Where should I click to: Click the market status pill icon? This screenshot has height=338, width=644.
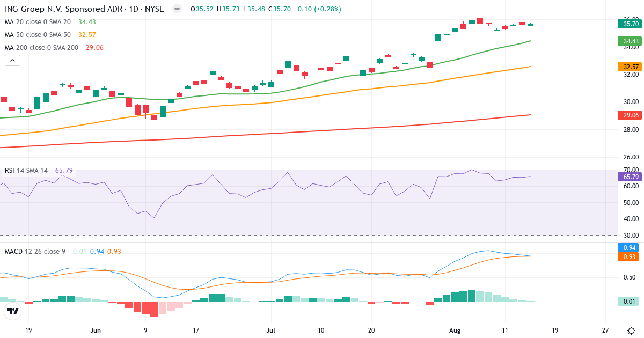click(x=177, y=9)
